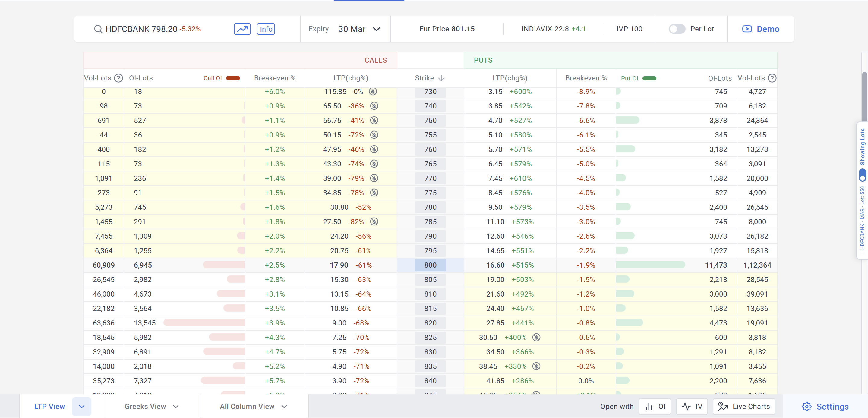Screen dimensions: 868x418
Task: Click the Vol-Lots help icon under Calls
Action: [118, 78]
